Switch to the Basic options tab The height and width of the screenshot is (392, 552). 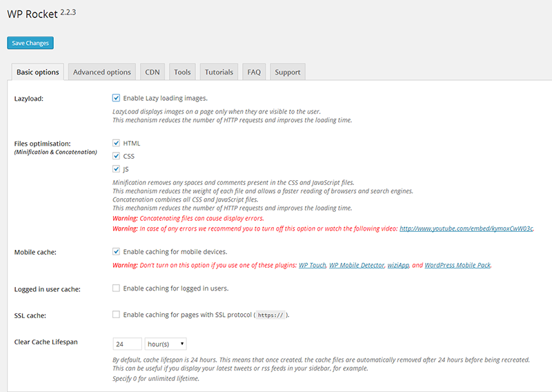coord(37,72)
